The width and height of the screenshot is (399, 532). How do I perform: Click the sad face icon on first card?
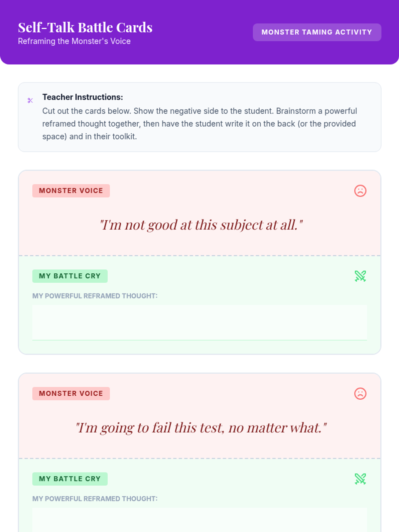(x=360, y=191)
